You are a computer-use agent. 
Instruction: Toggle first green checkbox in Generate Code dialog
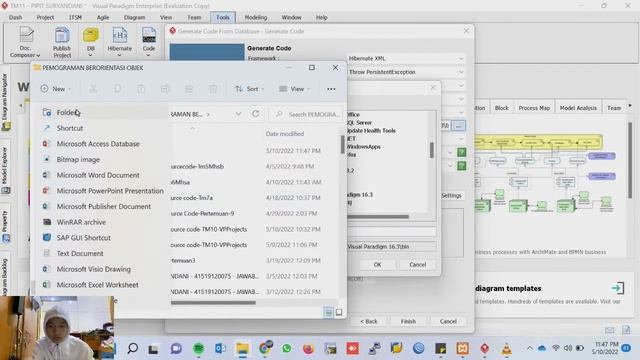click(462, 152)
